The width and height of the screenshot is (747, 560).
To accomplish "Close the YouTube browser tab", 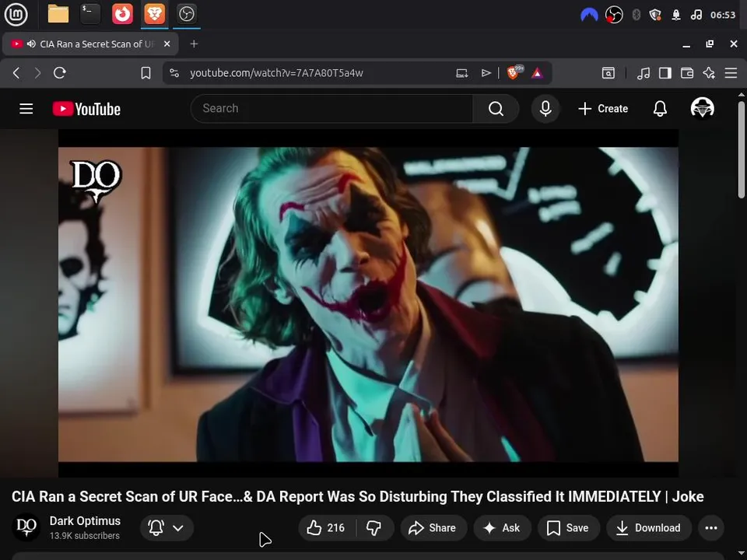I will click(167, 44).
